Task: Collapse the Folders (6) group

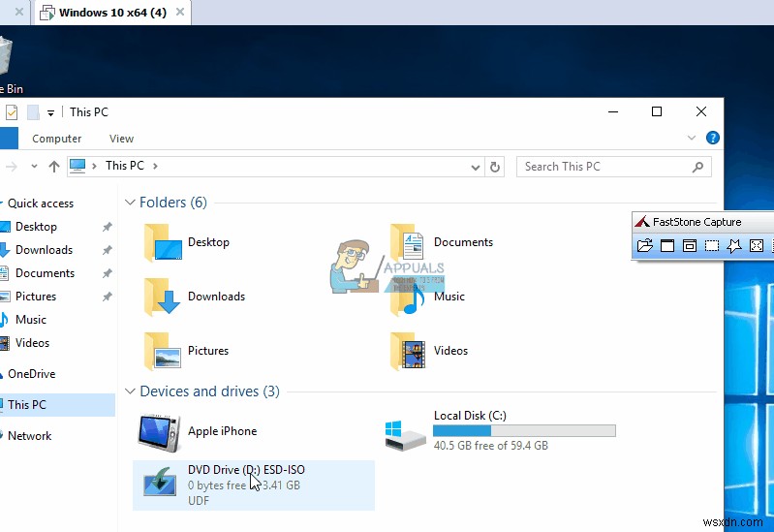Action: pyautogui.click(x=130, y=203)
